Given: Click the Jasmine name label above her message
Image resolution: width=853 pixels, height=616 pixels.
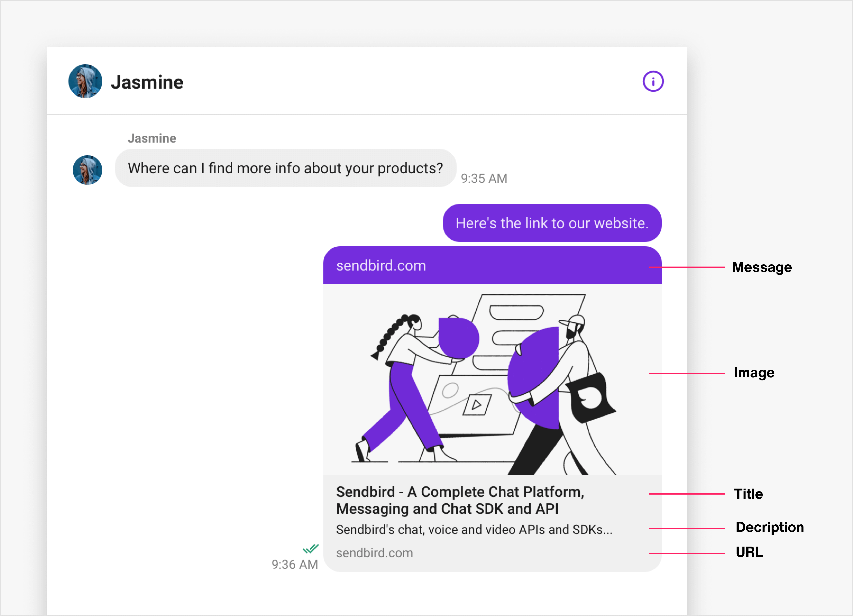Looking at the screenshot, I should tap(152, 138).
